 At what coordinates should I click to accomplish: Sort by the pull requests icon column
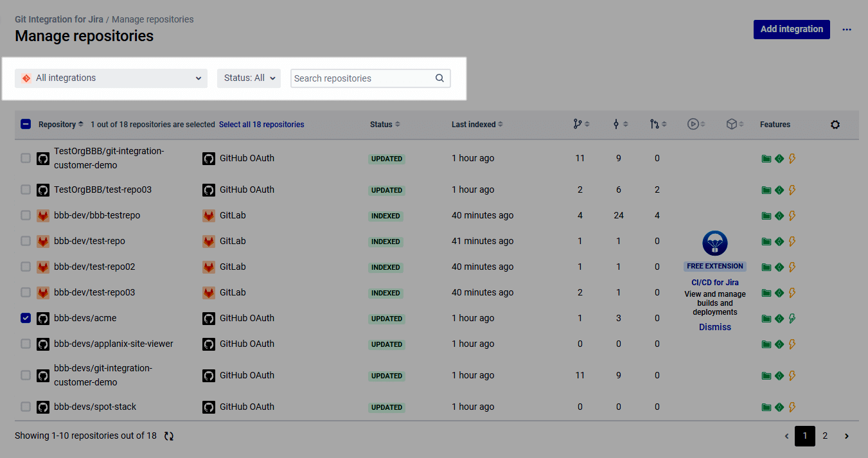click(659, 125)
